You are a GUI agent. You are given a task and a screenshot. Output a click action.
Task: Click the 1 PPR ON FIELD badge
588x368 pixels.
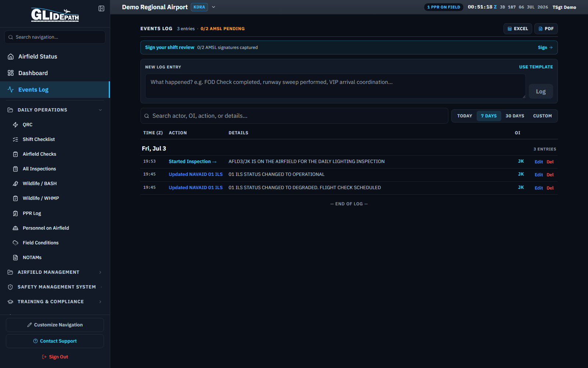point(444,7)
